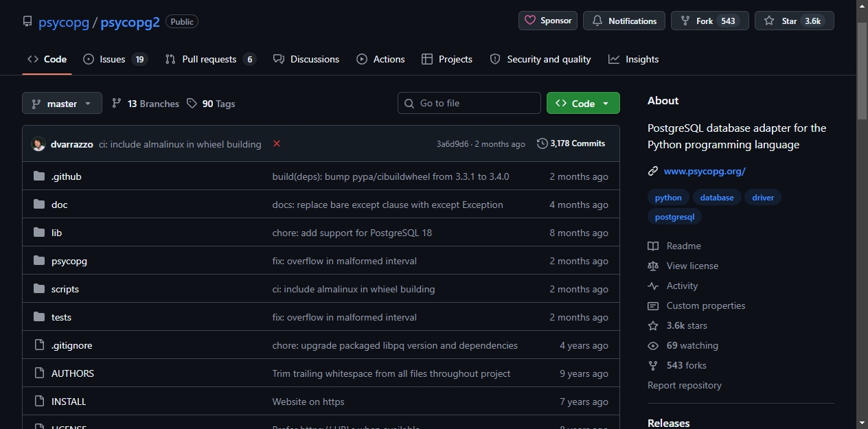Image resolution: width=868 pixels, height=429 pixels.
Task: Open Notifications settings button
Action: click(624, 21)
